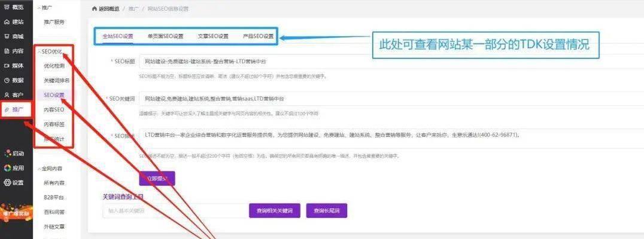Viewport: 644px width, 239px height.
Task: Click the hint text below the SEO标题 field
Action: (233, 76)
